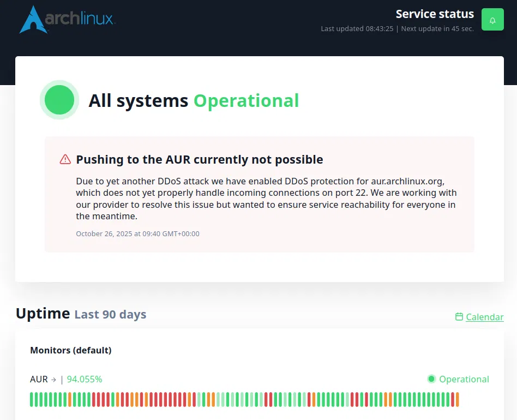Click the large green status circle
Screen dimensions: 517x420
click(x=59, y=100)
